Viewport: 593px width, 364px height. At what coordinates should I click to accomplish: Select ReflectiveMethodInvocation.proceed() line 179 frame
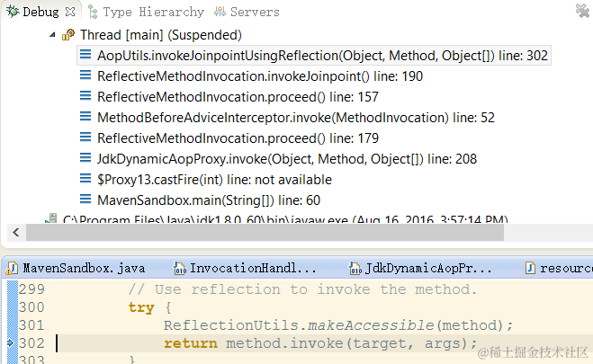[x=238, y=138]
